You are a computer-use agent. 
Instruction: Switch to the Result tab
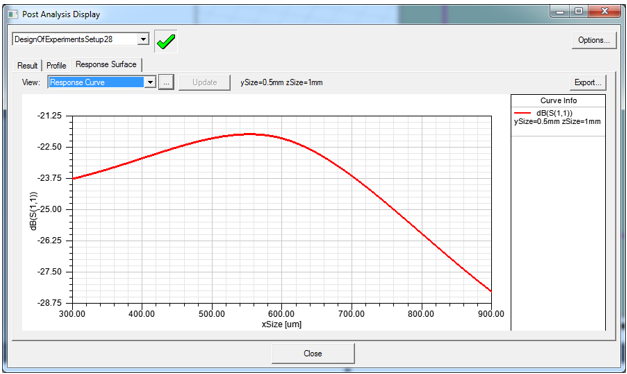pos(27,65)
